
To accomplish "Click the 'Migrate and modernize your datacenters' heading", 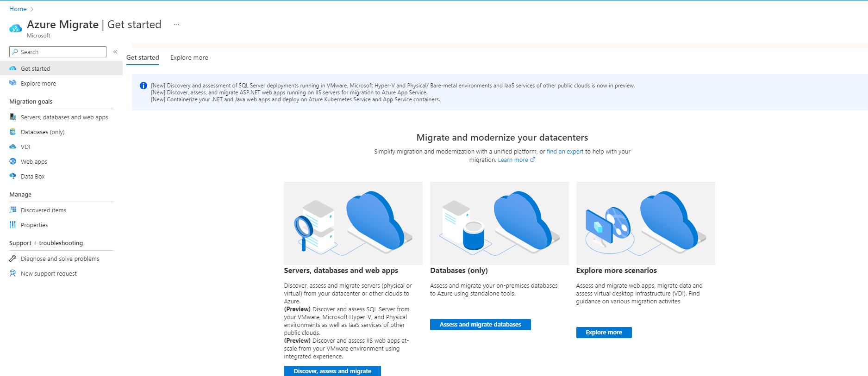I will [502, 137].
